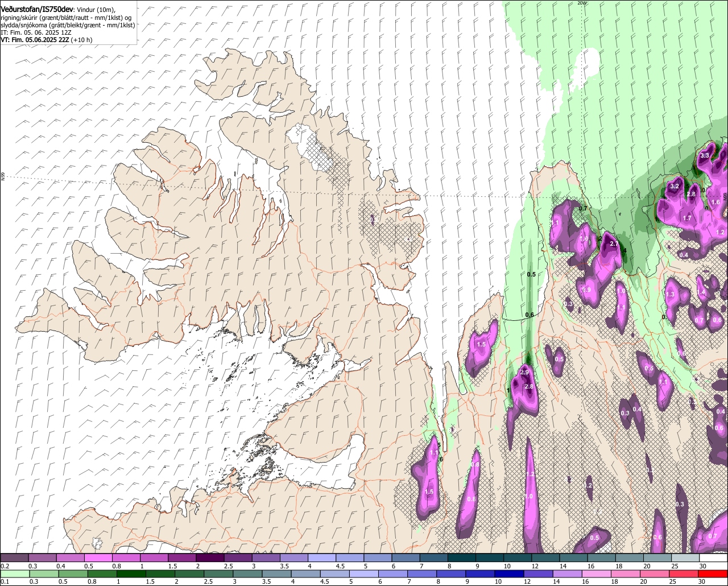Screen dimensions: 728x586
Task: Select snow scale swatch between 0.2 and 0.3
Action: click(15, 558)
